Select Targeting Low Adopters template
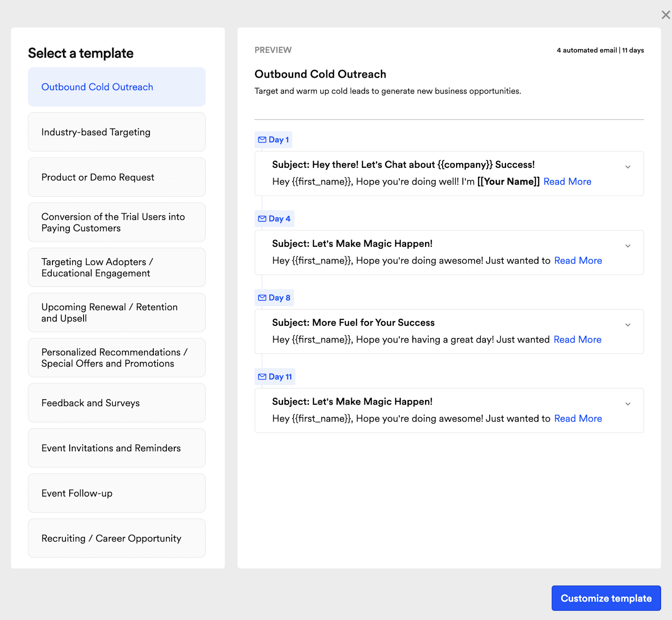 point(117,267)
